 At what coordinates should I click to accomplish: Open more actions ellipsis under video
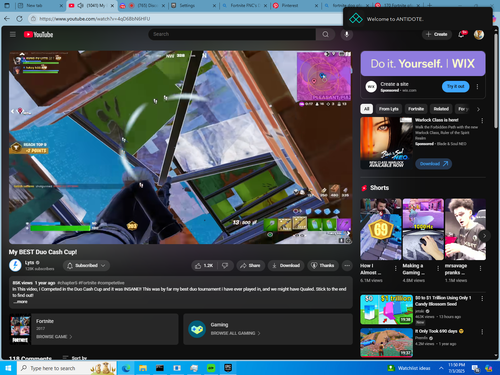coord(347,265)
